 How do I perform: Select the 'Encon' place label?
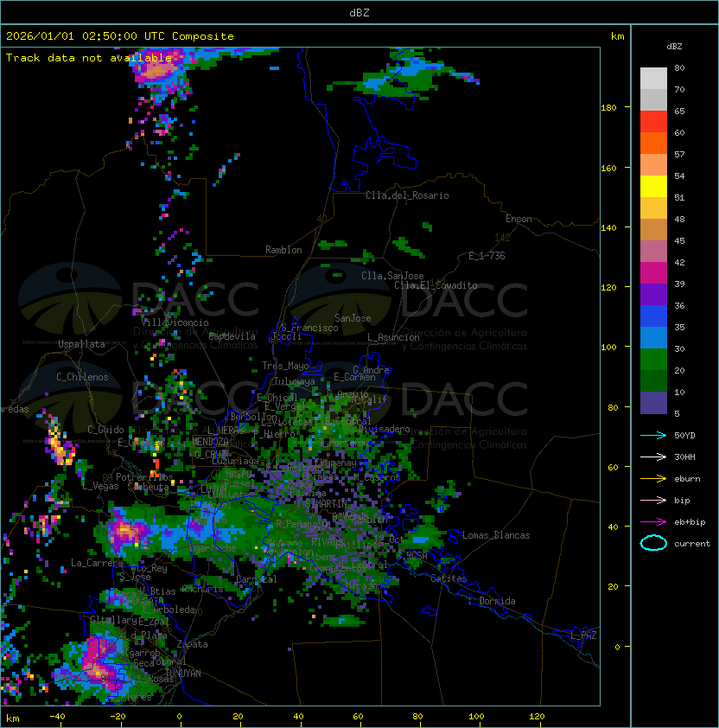click(519, 219)
